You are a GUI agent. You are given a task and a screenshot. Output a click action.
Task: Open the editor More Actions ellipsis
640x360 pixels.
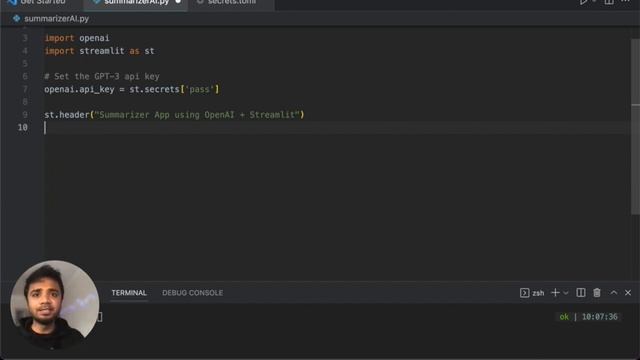(x=625, y=2)
